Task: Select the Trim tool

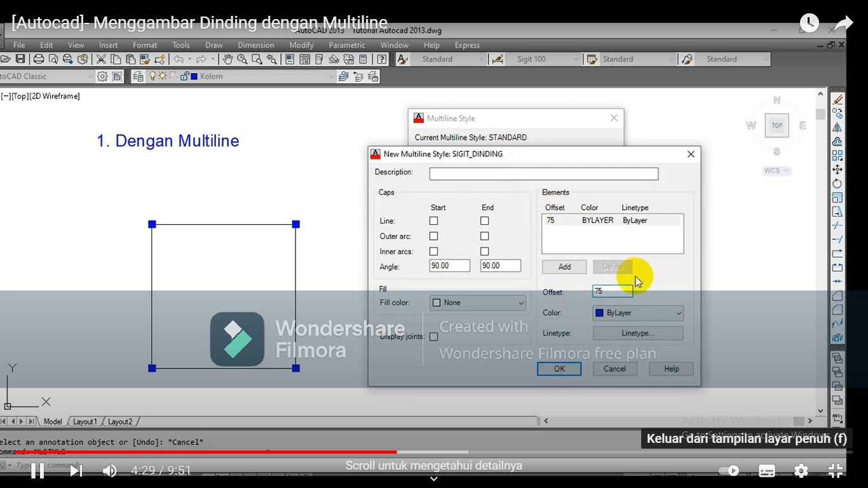Action: [837, 226]
